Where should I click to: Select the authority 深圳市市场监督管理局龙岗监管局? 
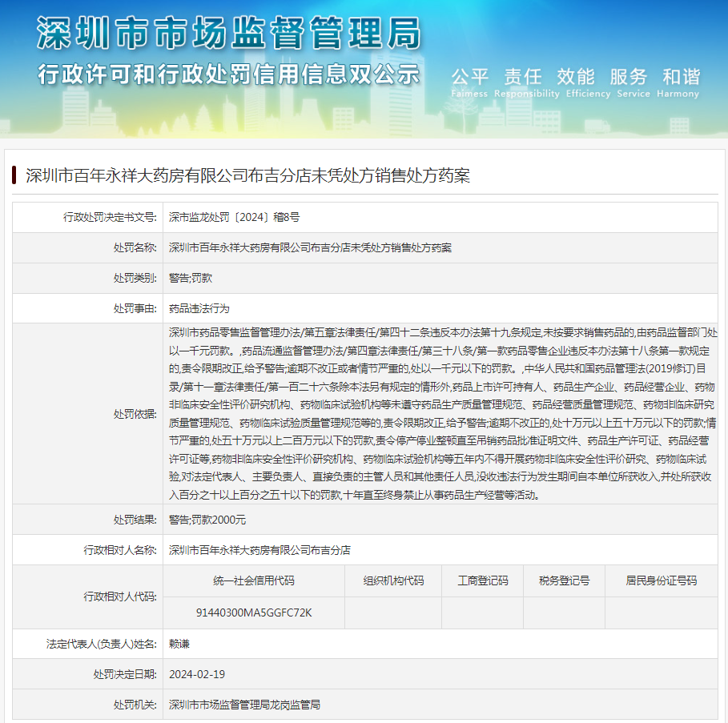tap(244, 705)
